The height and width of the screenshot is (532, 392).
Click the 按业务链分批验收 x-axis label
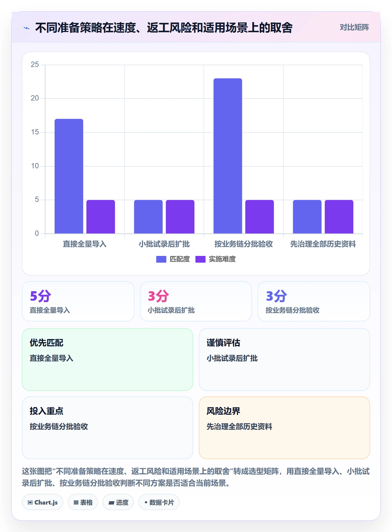click(244, 244)
